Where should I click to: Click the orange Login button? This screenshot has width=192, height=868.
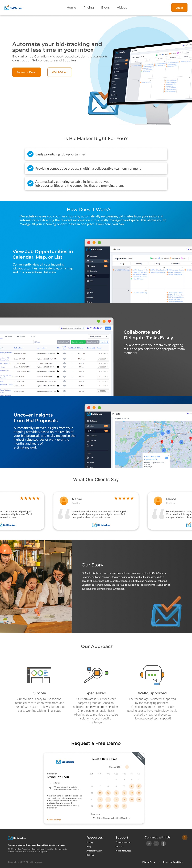click(179, 7)
